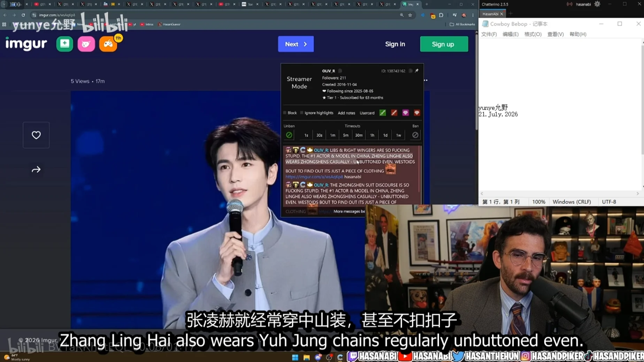Screen dimensions: 644x362
Task: Add a new Chatterino tab
Action: pos(511,14)
